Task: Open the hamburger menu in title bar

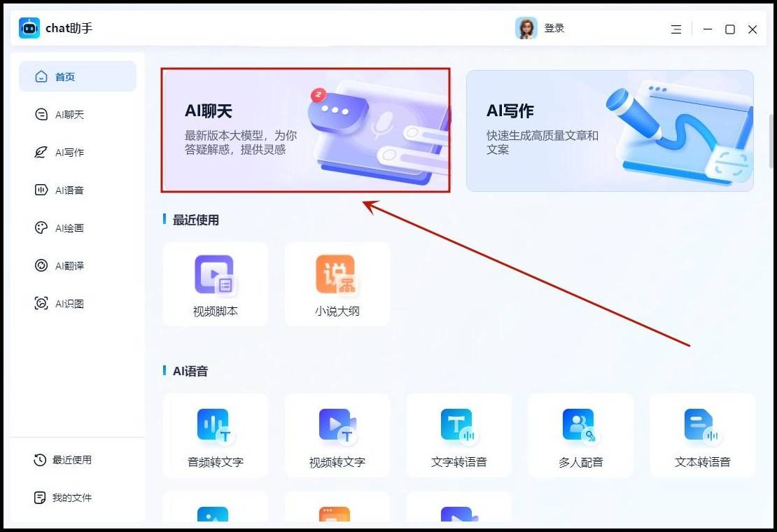Action: coord(676,29)
